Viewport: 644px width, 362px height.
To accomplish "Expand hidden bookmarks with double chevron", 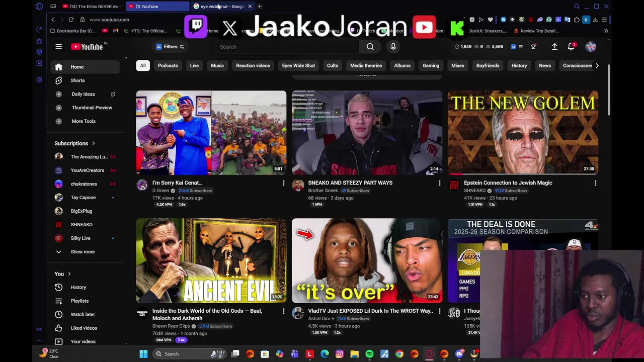I will pos(606,31).
